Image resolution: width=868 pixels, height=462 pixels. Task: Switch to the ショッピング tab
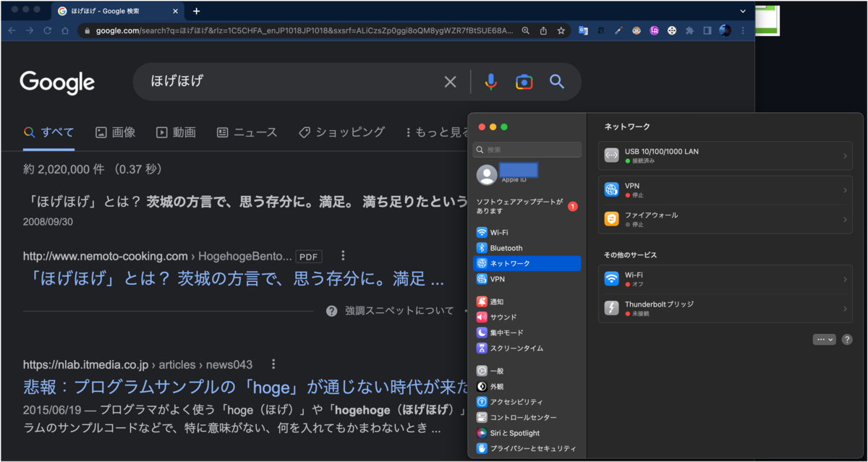[x=341, y=132]
